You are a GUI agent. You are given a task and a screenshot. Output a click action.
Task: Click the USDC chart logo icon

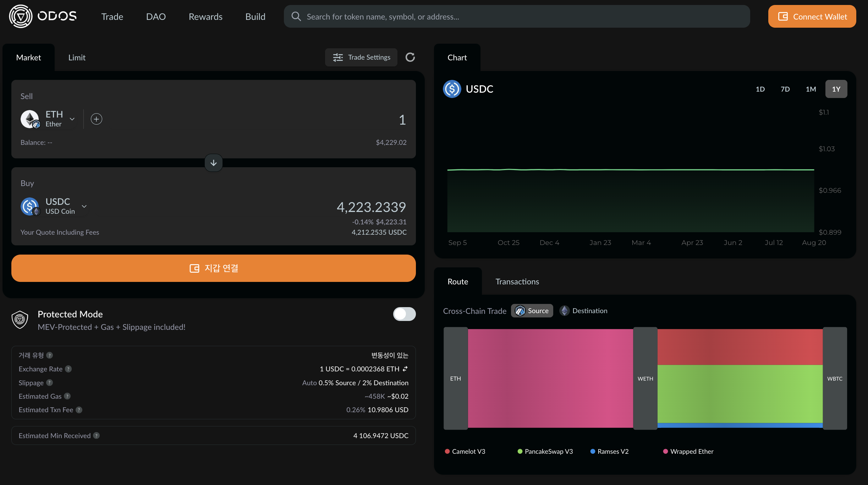[x=452, y=89]
